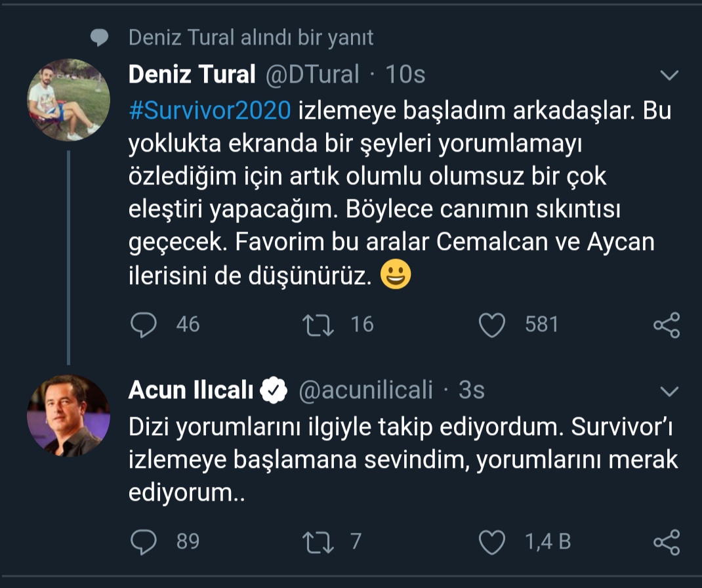Share Acun Ilıcalı's reply
Screen dimensions: 702x588
[x=667, y=542]
